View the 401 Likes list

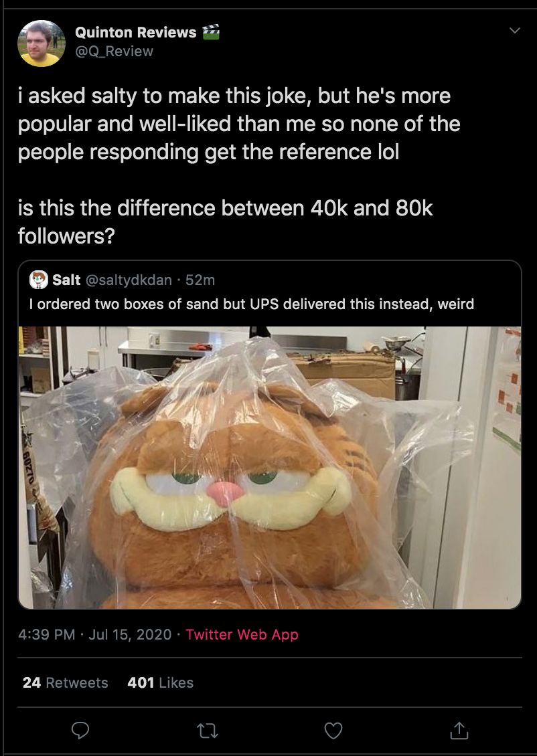(160, 682)
